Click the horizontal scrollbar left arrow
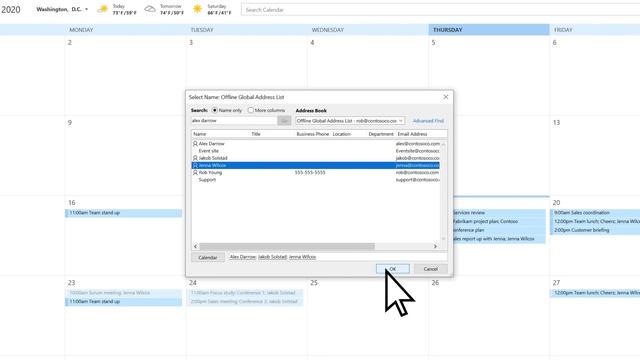This screenshot has width=640, height=360. (196, 246)
